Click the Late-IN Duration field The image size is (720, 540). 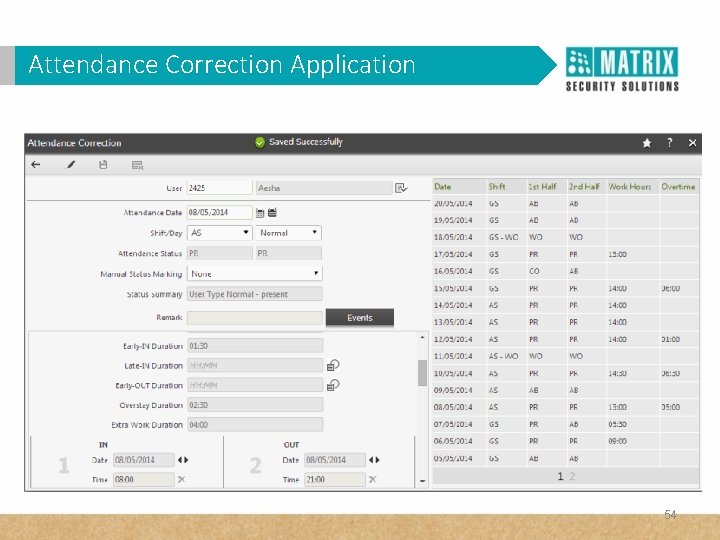click(x=255, y=366)
